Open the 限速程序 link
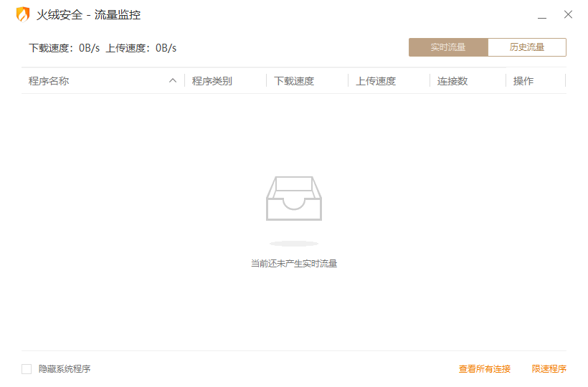The image size is (588, 387). 549,369
